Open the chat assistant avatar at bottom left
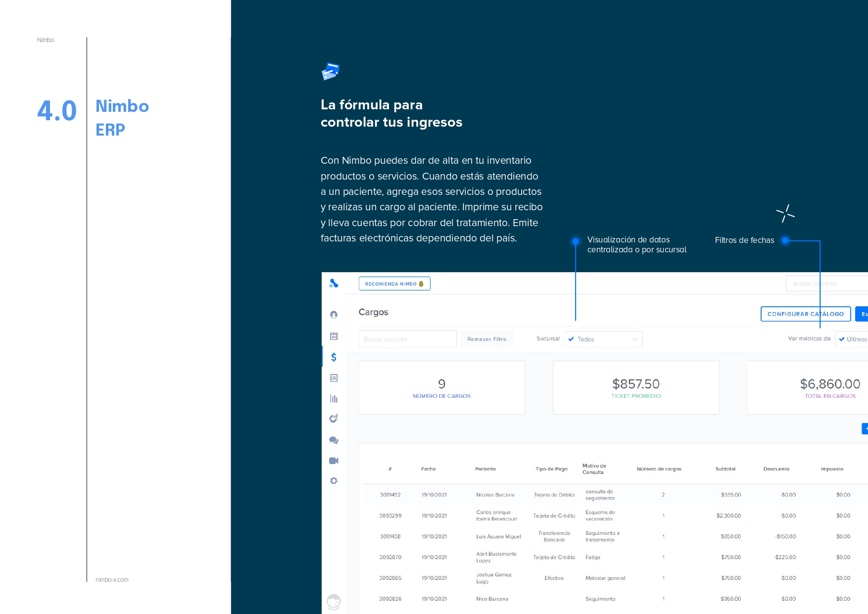 (x=334, y=601)
